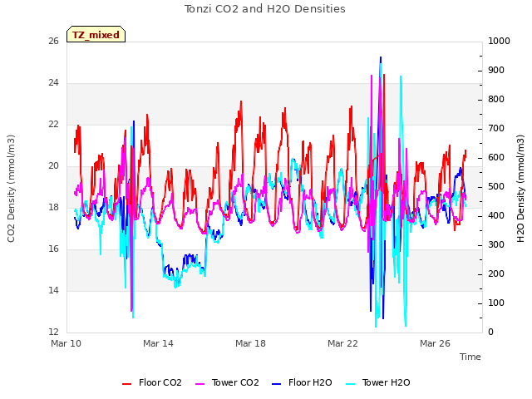532x399 pixels.
Task: Click the 100 tick on H2O axis
Action: [496, 303]
